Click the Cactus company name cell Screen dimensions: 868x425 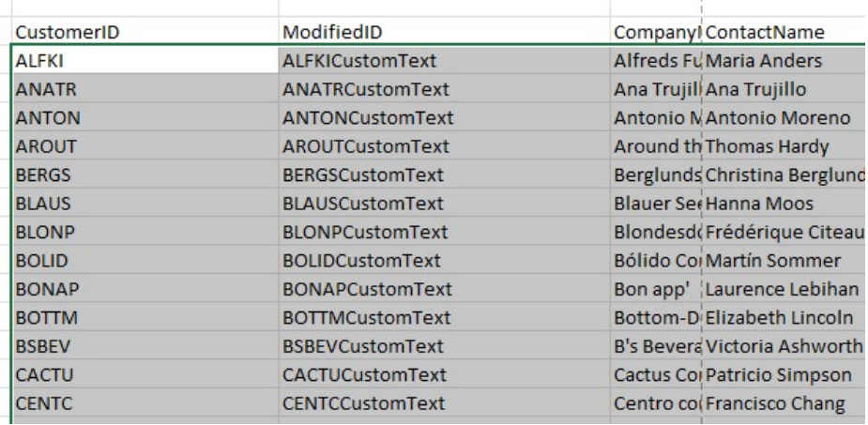tap(656, 375)
